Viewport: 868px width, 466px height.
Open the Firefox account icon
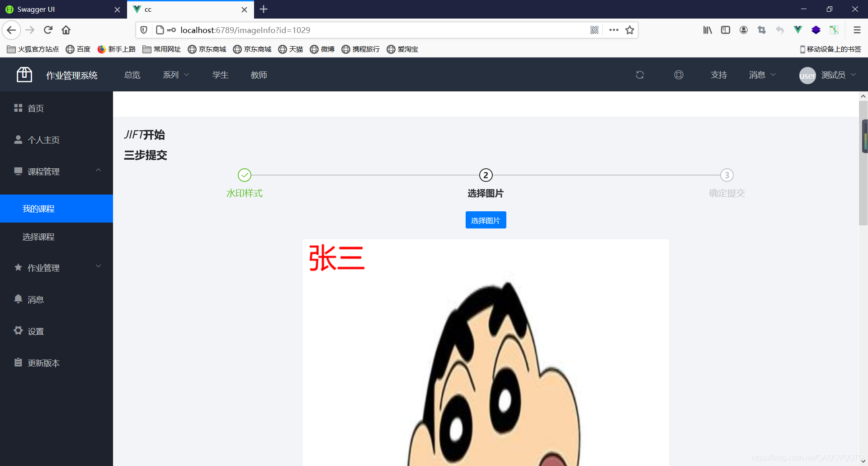(744, 30)
